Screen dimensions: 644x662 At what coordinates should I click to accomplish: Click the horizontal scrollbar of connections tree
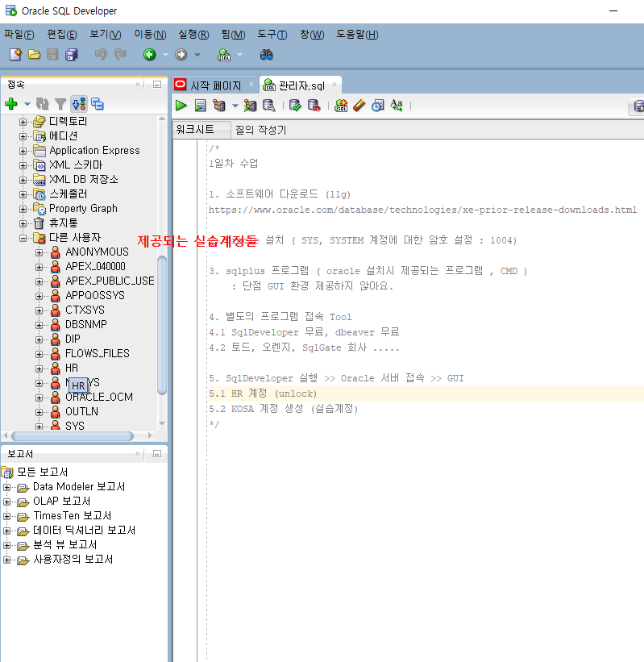(73, 435)
